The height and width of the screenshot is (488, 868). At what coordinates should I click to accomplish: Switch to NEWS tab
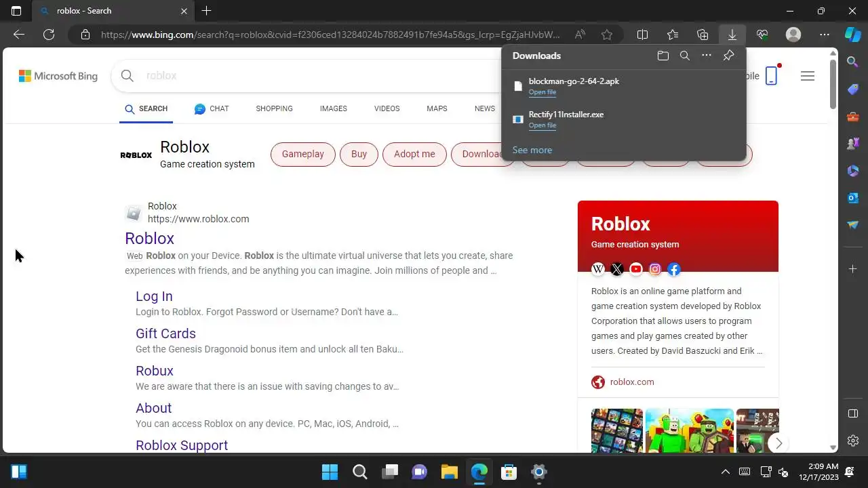tap(485, 108)
